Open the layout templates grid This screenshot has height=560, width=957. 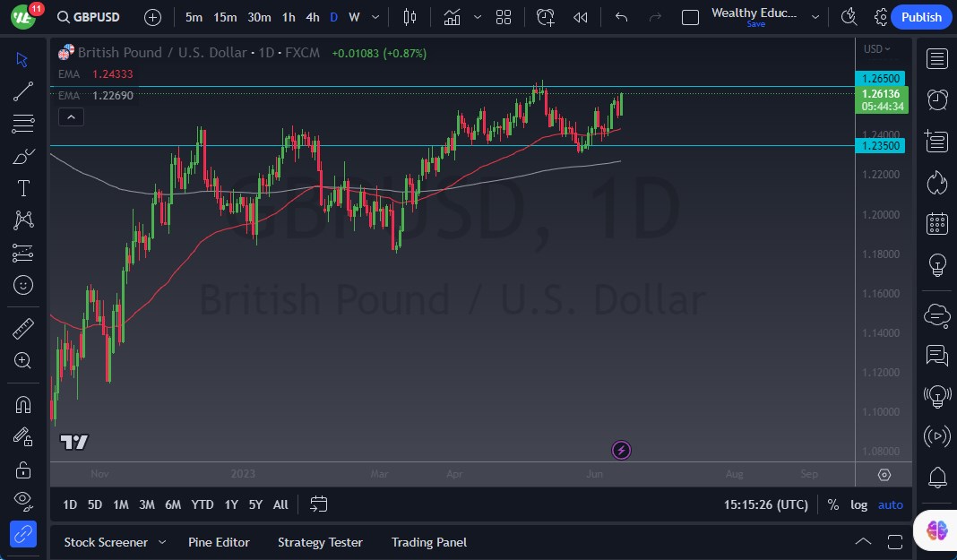click(504, 17)
